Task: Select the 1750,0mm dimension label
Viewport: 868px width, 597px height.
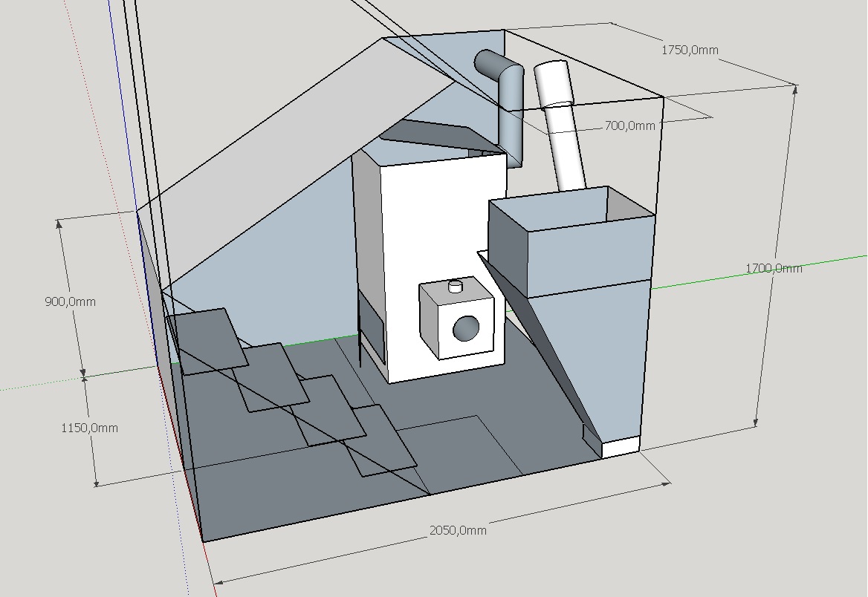Action: click(690, 50)
